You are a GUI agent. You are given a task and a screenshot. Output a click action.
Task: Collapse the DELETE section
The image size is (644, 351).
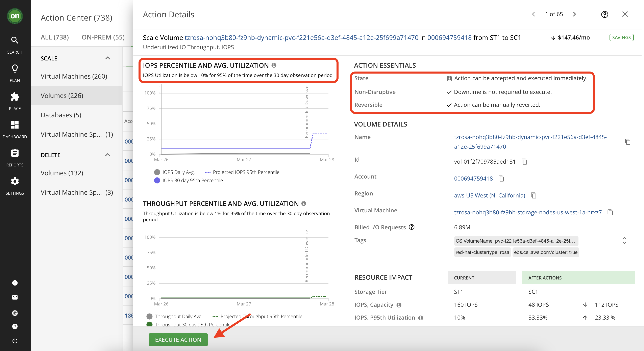click(x=107, y=155)
